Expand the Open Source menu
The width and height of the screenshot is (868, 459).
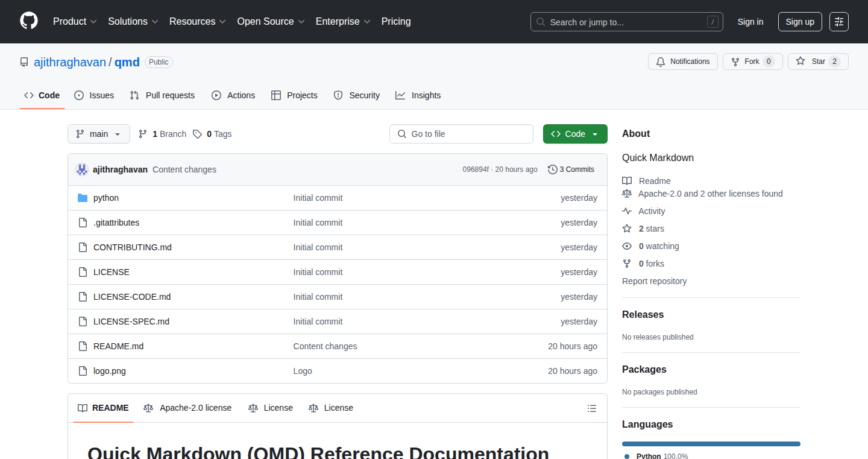click(x=271, y=22)
